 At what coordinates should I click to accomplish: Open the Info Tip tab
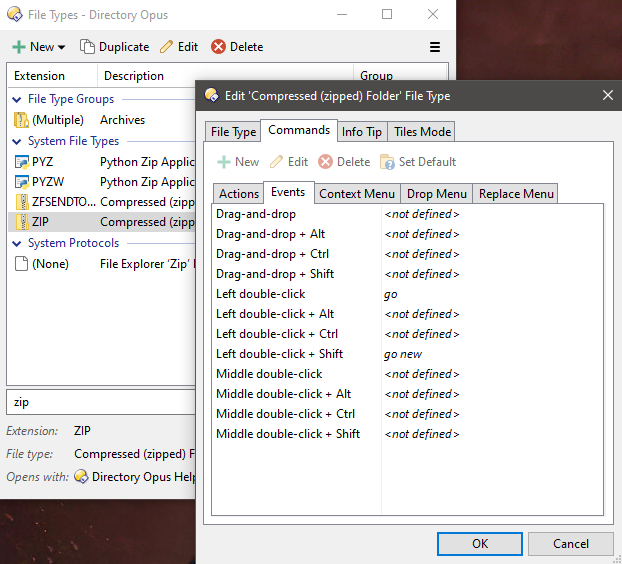362,132
